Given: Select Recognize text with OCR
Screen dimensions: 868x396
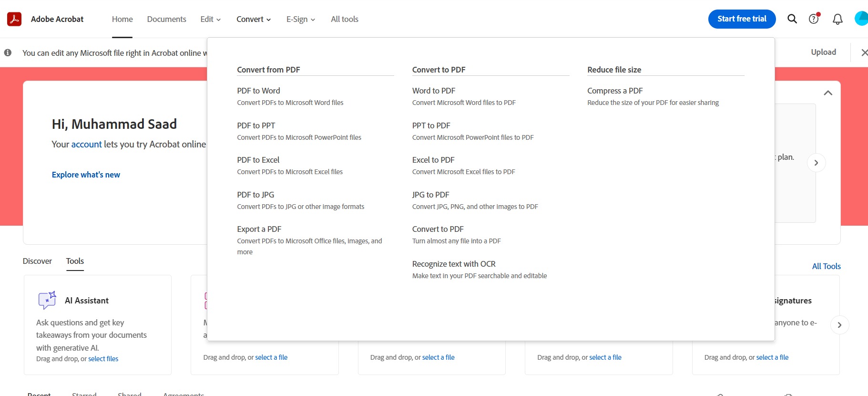Looking at the screenshot, I should 454,264.
